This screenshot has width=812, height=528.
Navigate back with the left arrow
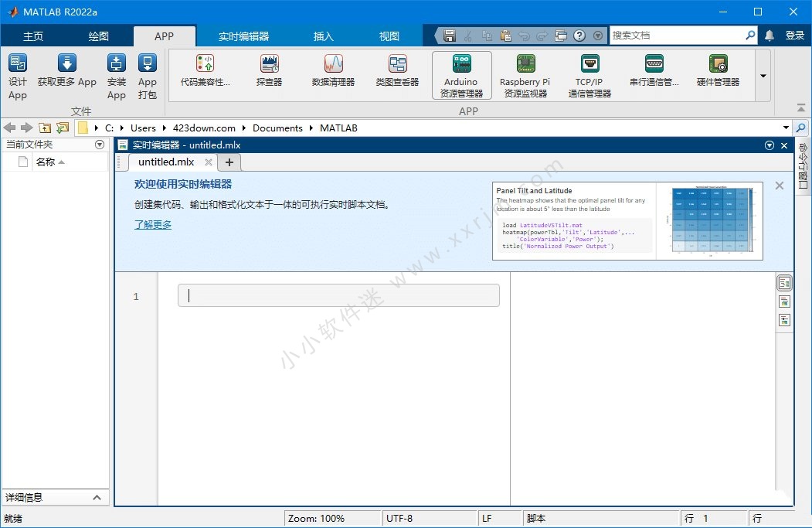[x=9, y=128]
